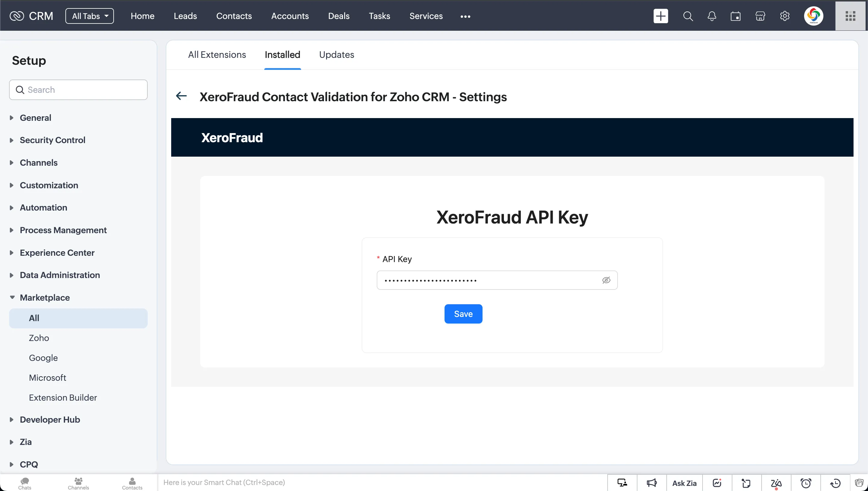The width and height of the screenshot is (868, 491).
Task: Save the XeroFraud API key
Action: coord(463,314)
